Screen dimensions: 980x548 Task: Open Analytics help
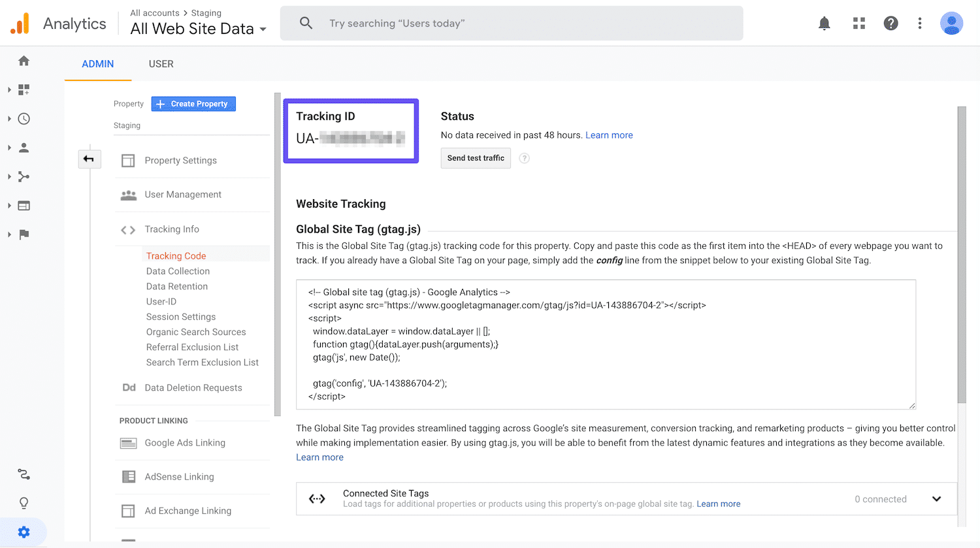890,23
